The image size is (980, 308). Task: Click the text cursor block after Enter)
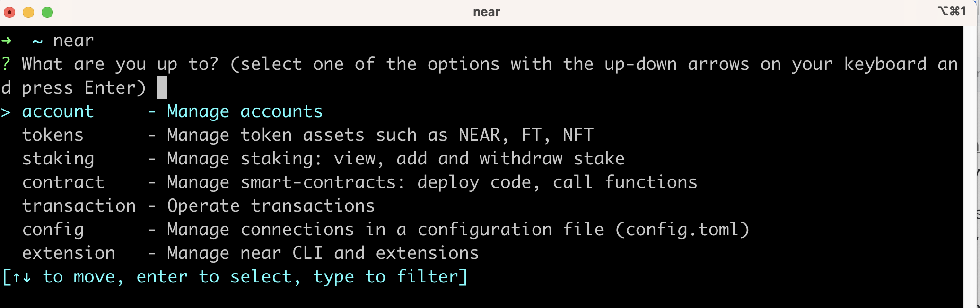[x=162, y=88]
